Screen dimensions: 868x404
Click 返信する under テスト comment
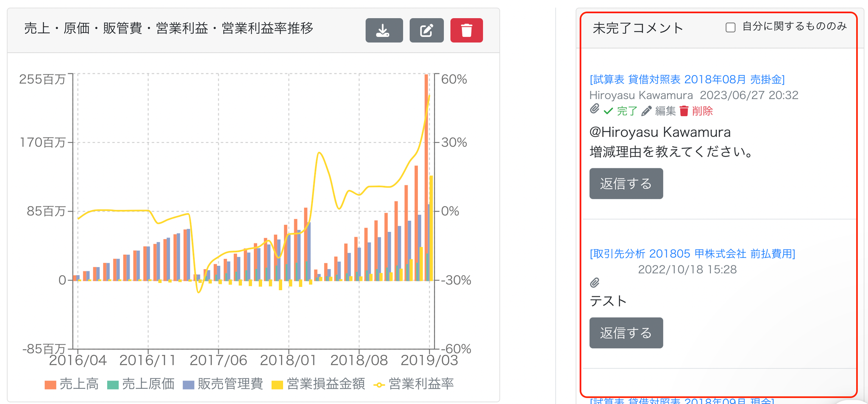tap(626, 333)
